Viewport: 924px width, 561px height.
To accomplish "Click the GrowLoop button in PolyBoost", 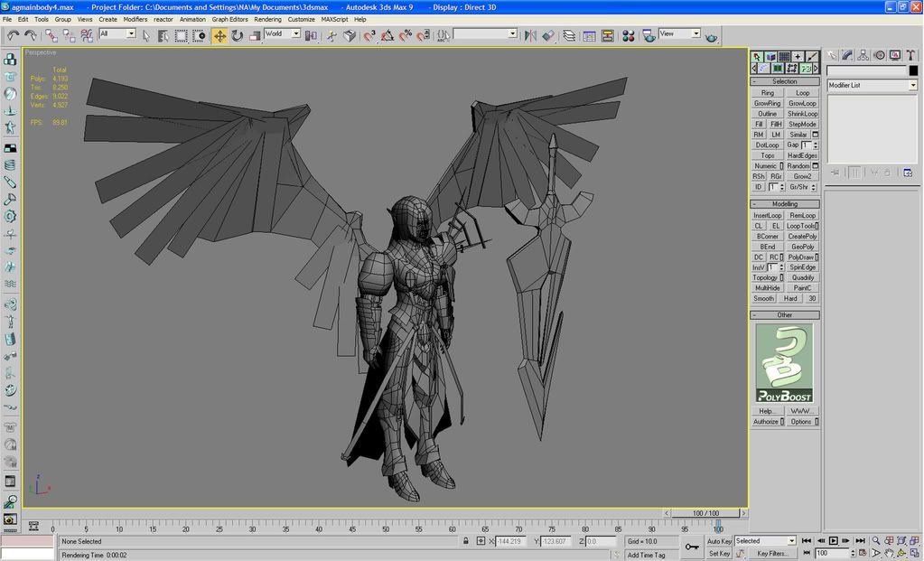I will click(x=802, y=103).
